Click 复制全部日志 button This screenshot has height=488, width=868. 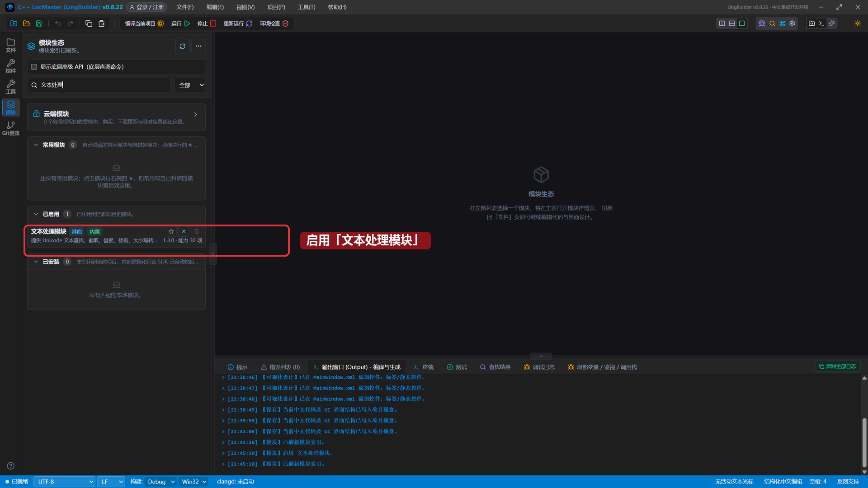837,366
